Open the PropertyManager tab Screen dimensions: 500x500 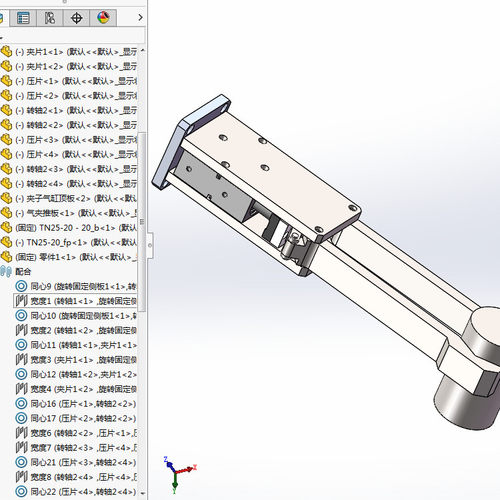click(x=23, y=18)
